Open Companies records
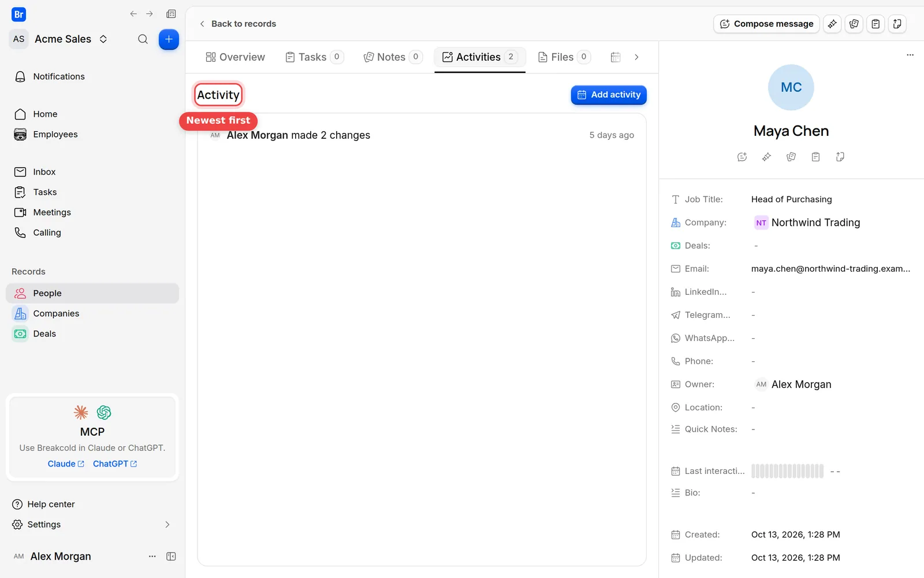Viewport: 924px width, 578px height. point(92,313)
